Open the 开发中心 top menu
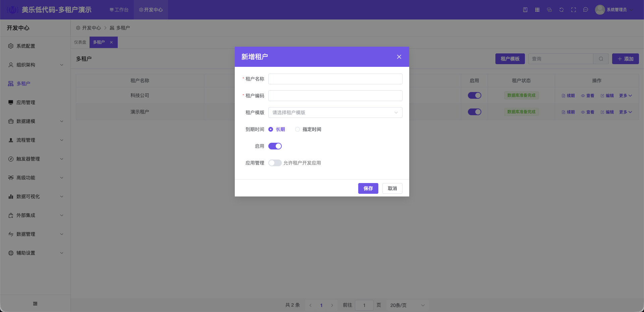The height and width of the screenshot is (312, 644). 151,10
